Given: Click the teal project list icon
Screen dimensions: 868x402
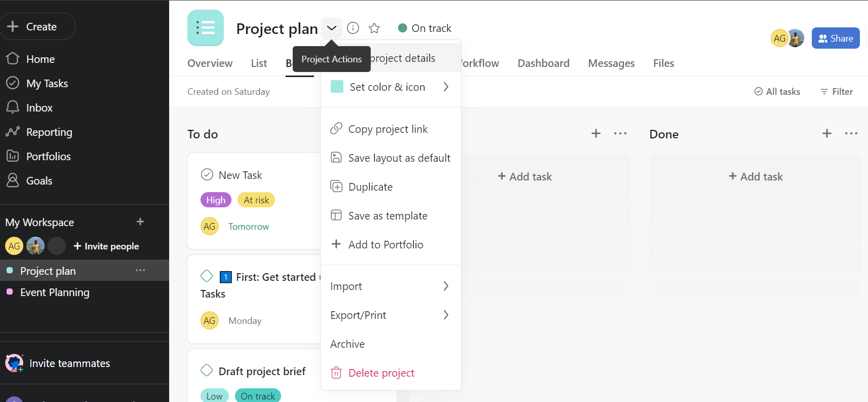Looking at the screenshot, I should tap(206, 28).
